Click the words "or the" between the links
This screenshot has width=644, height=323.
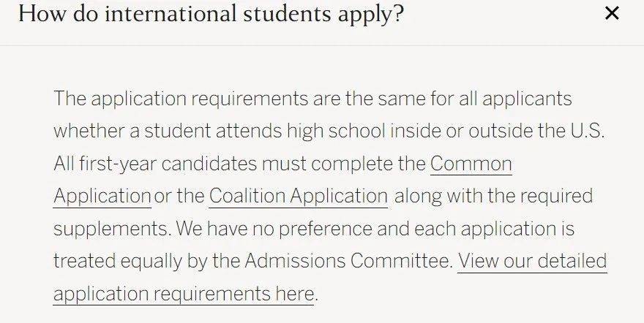(x=179, y=196)
